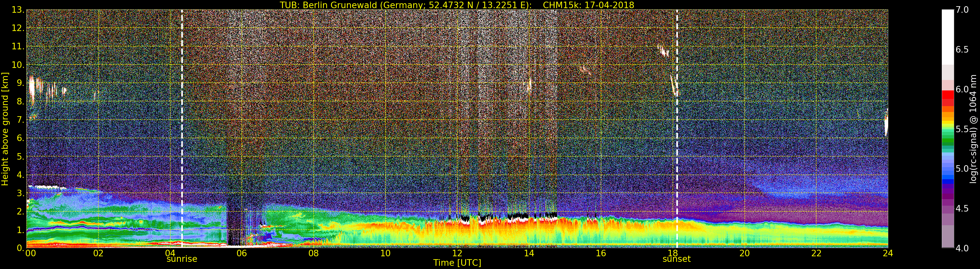Image resolution: width=980 pixels, height=269 pixels.
Task: Pick the "5.5" colorbar tick value
Action: point(962,129)
